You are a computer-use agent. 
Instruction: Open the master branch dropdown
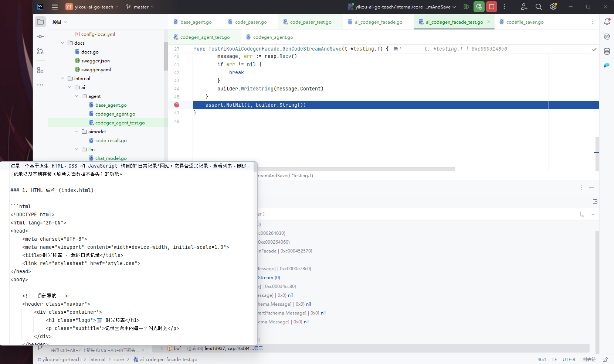coord(140,7)
